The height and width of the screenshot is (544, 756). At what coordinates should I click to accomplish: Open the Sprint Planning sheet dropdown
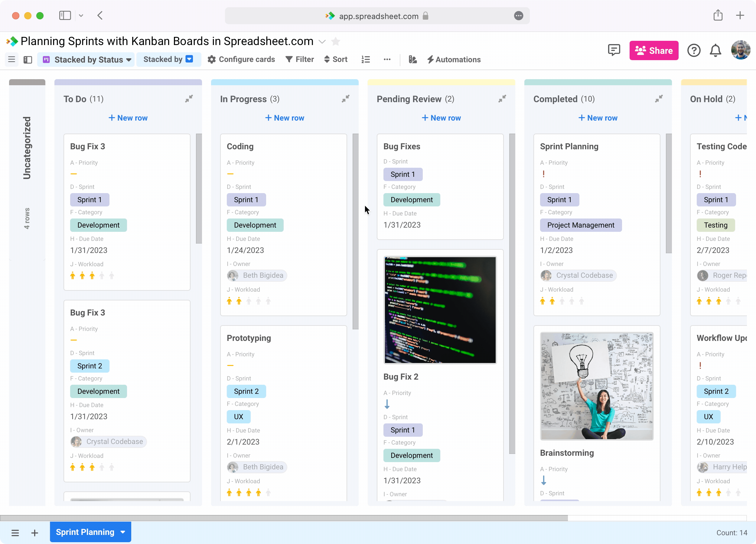click(x=122, y=532)
